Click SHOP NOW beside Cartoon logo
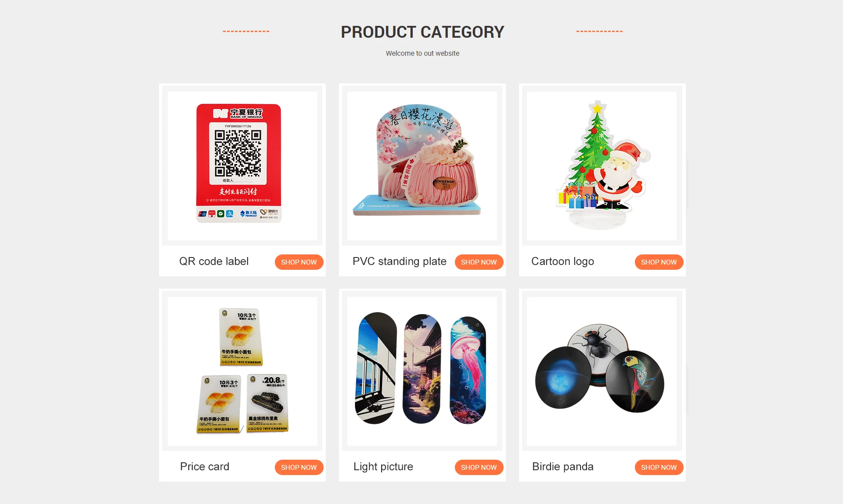The height and width of the screenshot is (504, 843). (x=659, y=262)
